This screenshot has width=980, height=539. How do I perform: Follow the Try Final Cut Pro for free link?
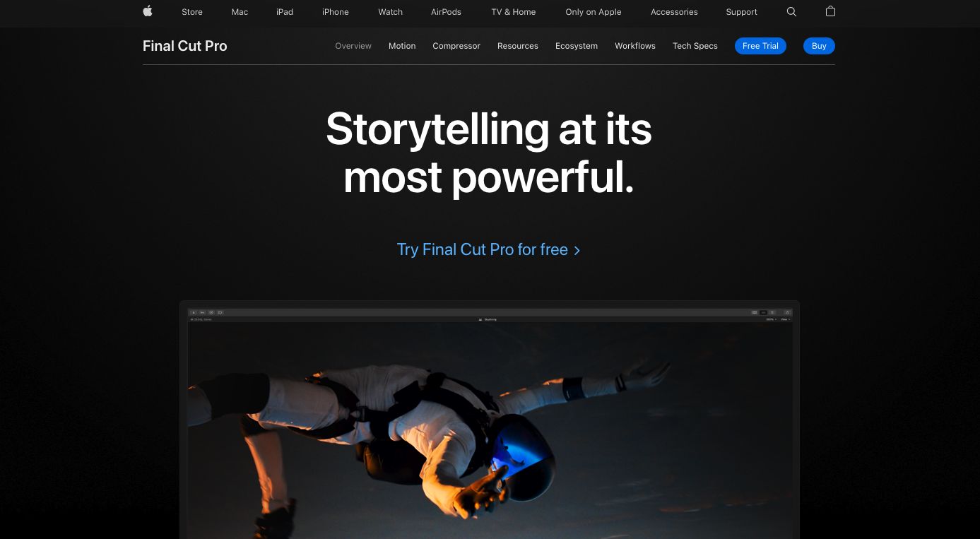click(488, 249)
